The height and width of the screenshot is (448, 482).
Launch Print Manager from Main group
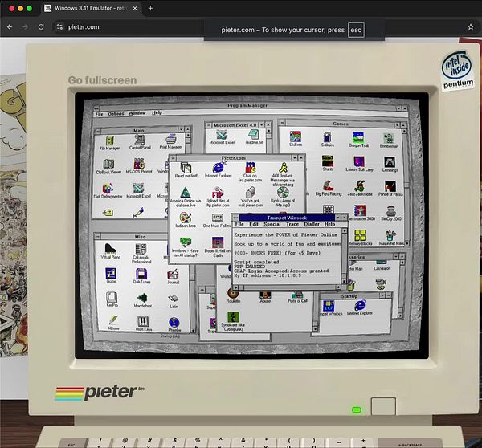click(171, 141)
